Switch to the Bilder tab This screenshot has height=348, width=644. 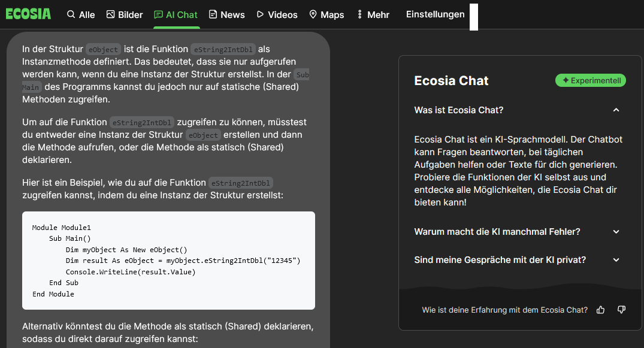pos(125,15)
